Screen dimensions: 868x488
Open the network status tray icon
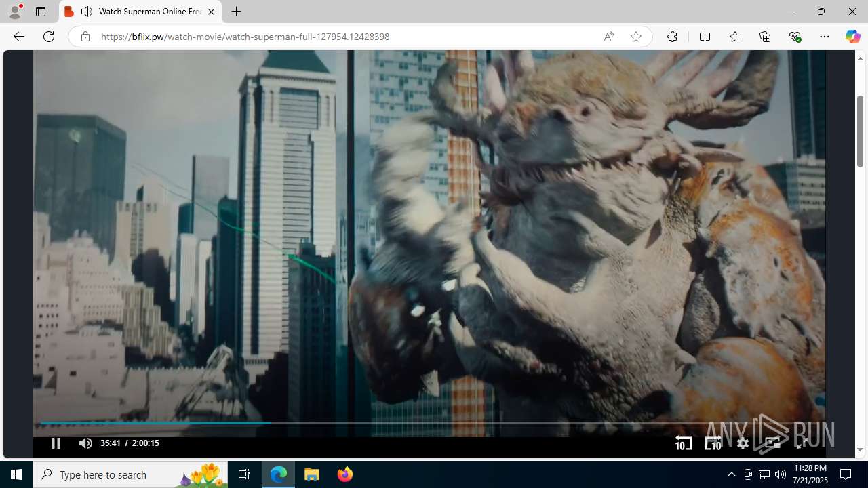pyautogui.click(x=764, y=474)
